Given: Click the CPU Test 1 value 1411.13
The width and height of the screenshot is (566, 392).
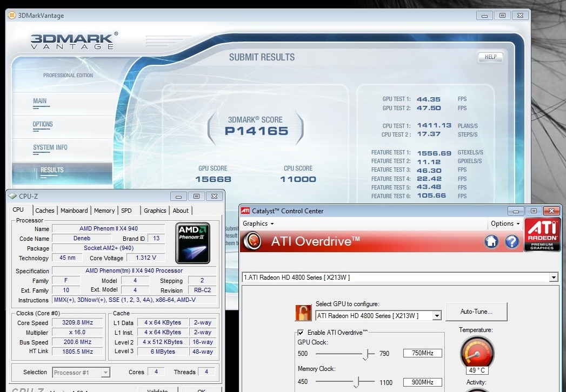Looking at the screenshot, I should click(434, 125).
